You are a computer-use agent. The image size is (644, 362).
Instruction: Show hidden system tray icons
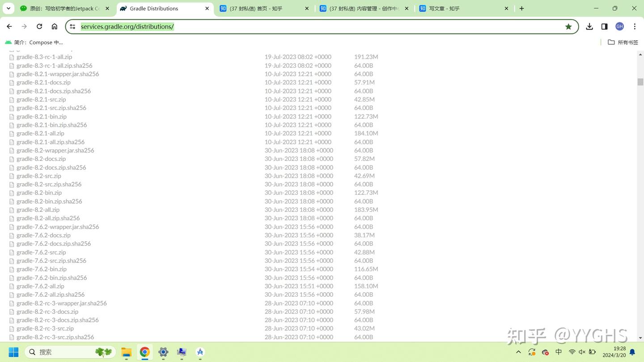point(518,352)
